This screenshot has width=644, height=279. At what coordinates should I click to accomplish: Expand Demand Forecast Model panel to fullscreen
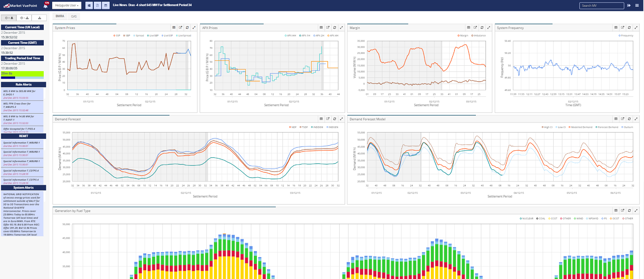pos(636,119)
